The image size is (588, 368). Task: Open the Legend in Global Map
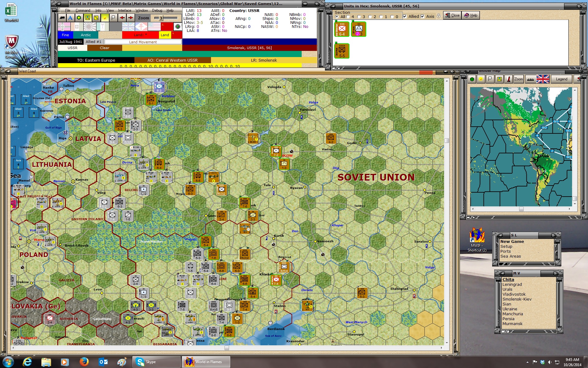point(562,79)
